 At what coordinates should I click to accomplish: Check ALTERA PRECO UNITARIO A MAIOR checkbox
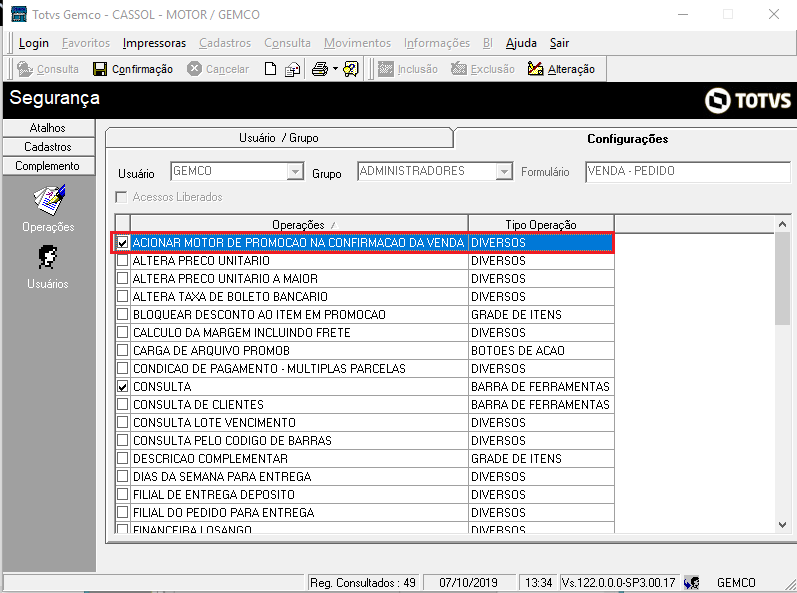122,278
